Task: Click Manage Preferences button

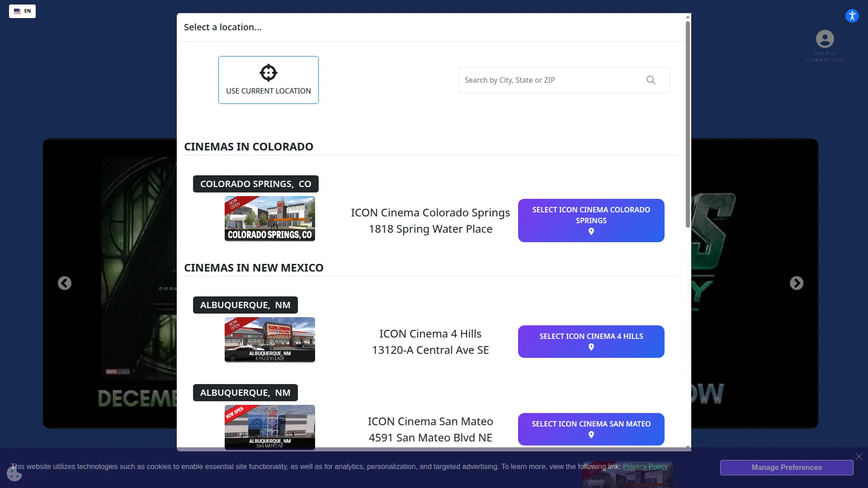Action: coord(787,468)
